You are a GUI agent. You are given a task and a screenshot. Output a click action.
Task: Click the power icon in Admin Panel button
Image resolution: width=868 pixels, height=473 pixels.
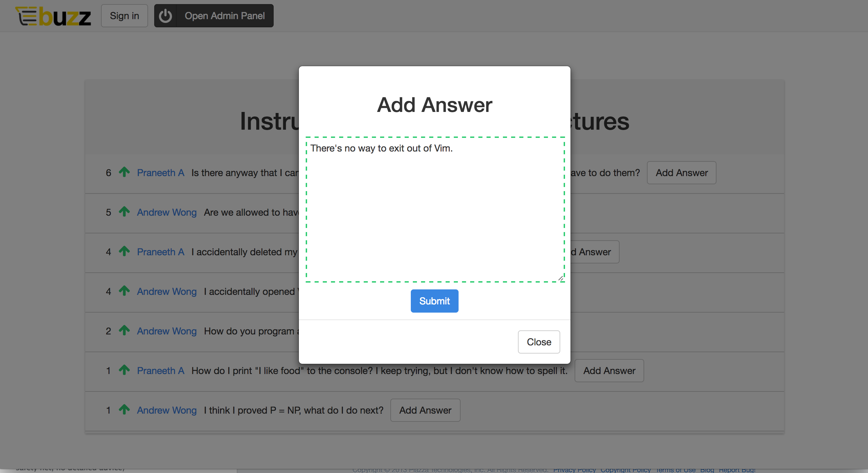pyautogui.click(x=165, y=16)
